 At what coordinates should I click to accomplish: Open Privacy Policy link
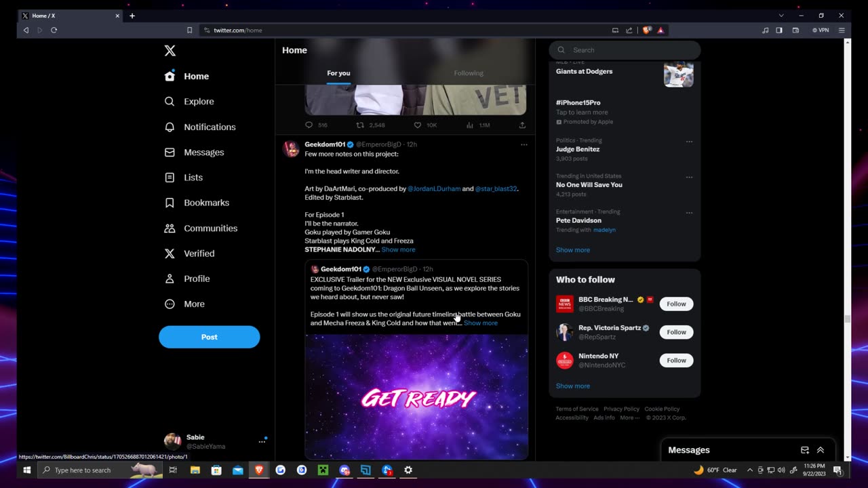click(621, 409)
